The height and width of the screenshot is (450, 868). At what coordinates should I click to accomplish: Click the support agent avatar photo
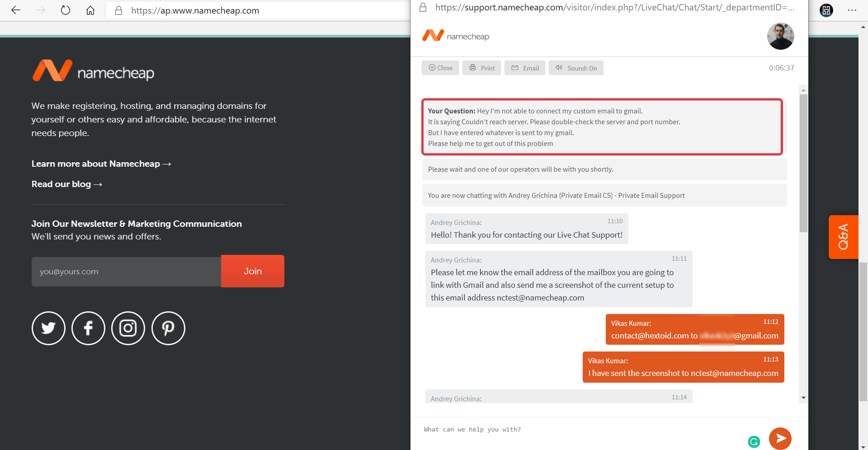(x=780, y=36)
